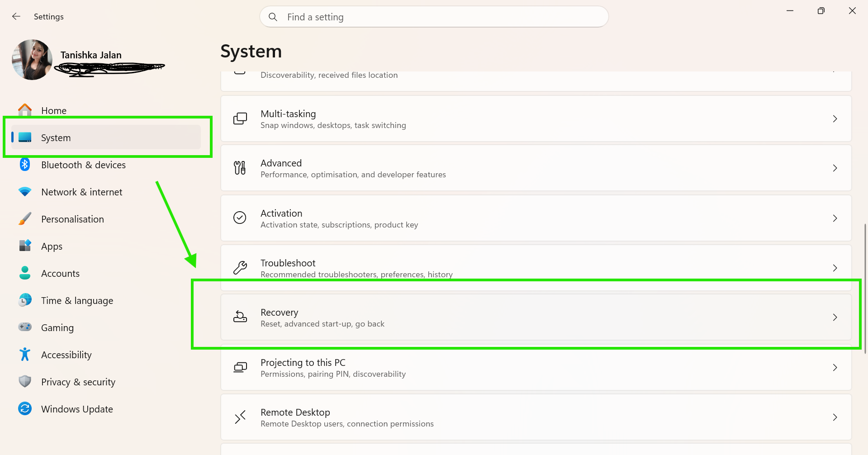Click the System monitor icon

coord(25,137)
